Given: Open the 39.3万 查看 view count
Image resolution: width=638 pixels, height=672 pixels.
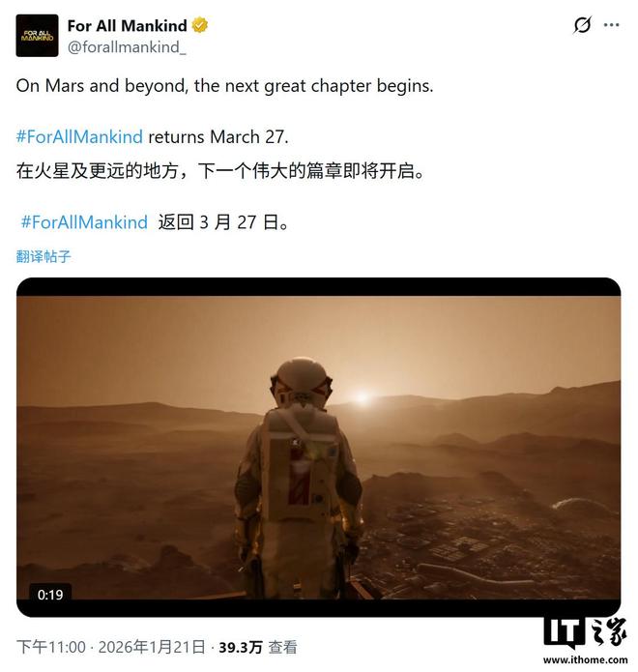Looking at the screenshot, I should 258,647.
